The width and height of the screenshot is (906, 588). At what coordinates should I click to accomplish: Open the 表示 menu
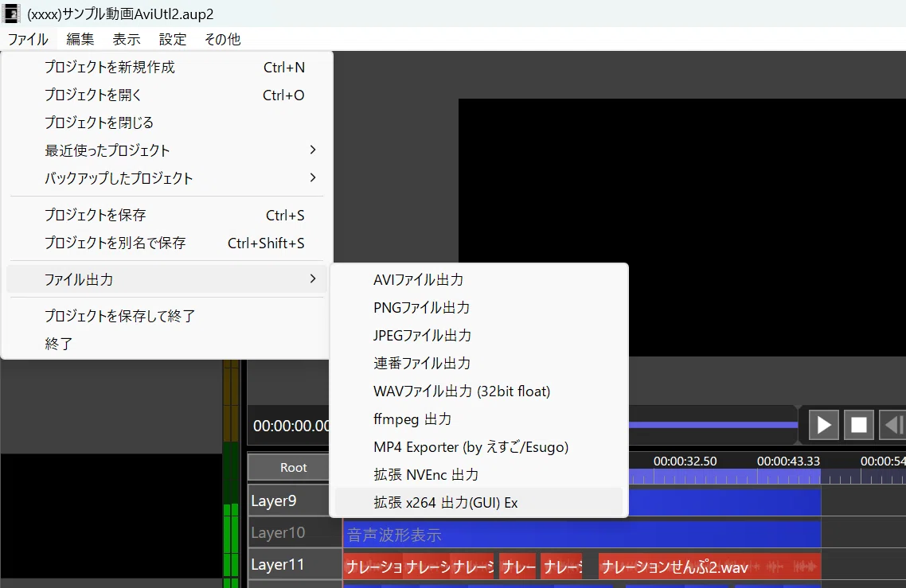click(127, 39)
